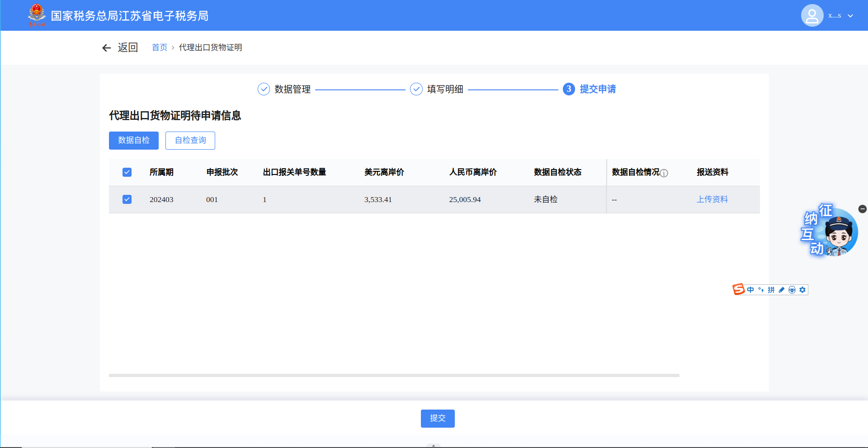868x448 pixels.
Task: Toggle Chinese/English mode in Sogou bar
Action: pyautogui.click(x=750, y=290)
